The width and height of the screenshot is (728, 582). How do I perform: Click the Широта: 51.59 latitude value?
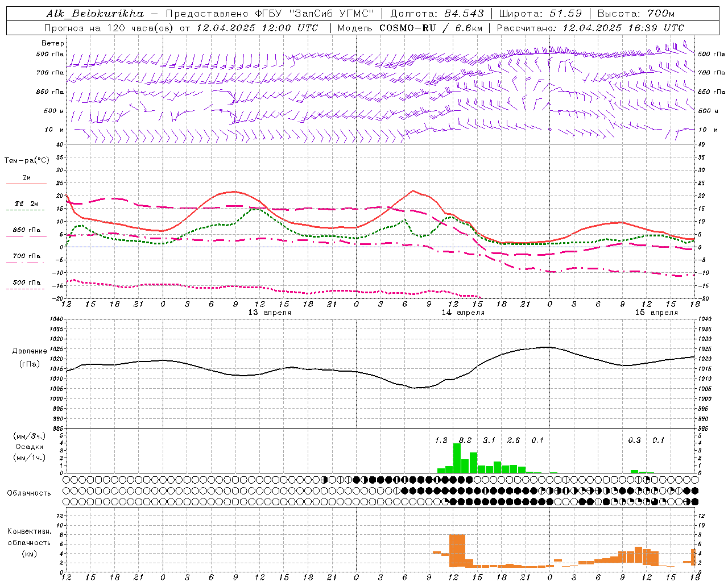[540, 13]
